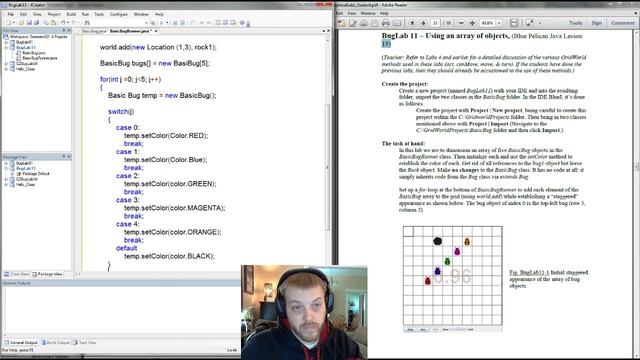The width and height of the screenshot is (640, 360).
Task: Click the Print icon in Adobe Reader
Action: pos(386,23)
